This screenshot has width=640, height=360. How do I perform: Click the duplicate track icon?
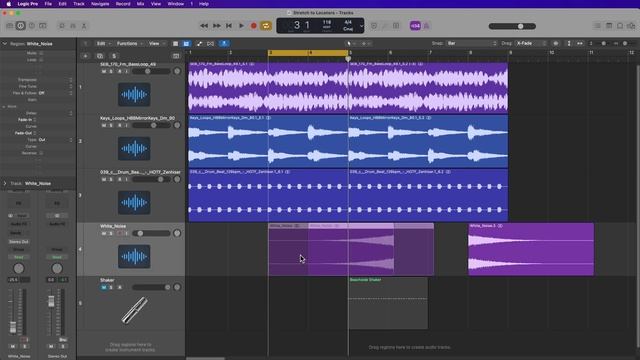click(x=100, y=56)
